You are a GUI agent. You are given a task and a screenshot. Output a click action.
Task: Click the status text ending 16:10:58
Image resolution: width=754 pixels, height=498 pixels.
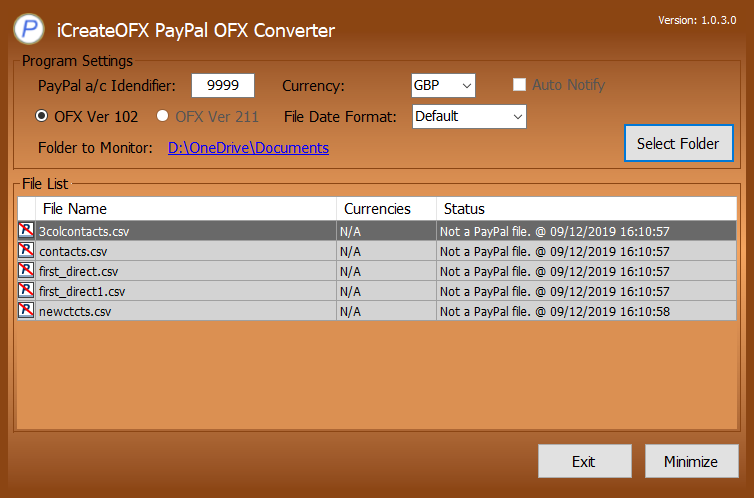coord(554,311)
